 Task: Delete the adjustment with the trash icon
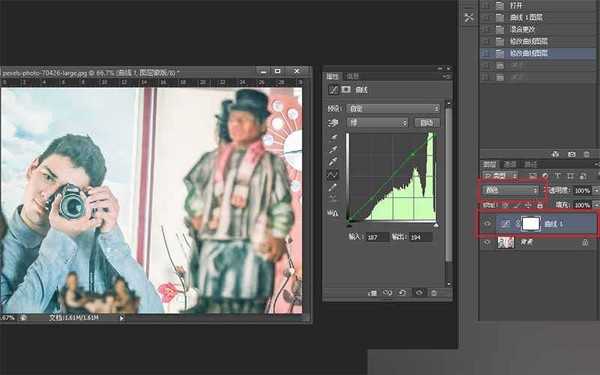(x=434, y=293)
